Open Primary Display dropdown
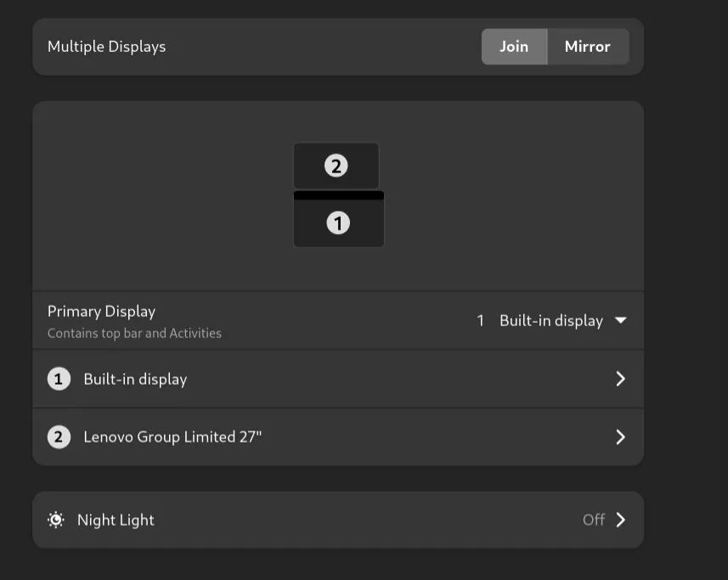This screenshot has width=728, height=580. coord(551,321)
